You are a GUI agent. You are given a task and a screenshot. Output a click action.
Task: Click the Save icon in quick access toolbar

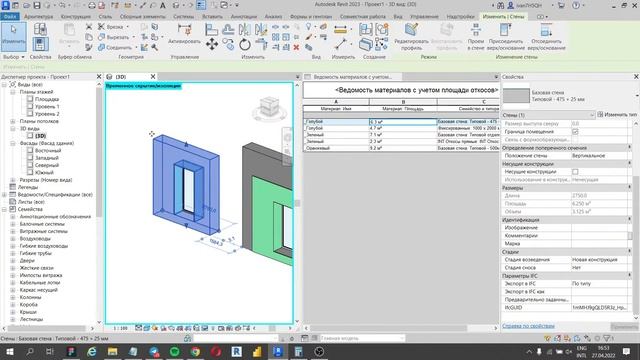[x=37, y=5]
